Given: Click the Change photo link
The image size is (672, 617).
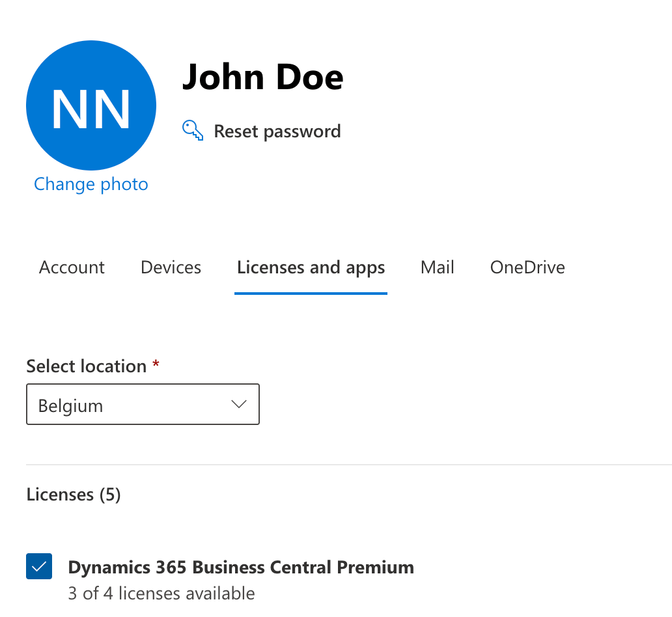Looking at the screenshot, I should (91, 184).
